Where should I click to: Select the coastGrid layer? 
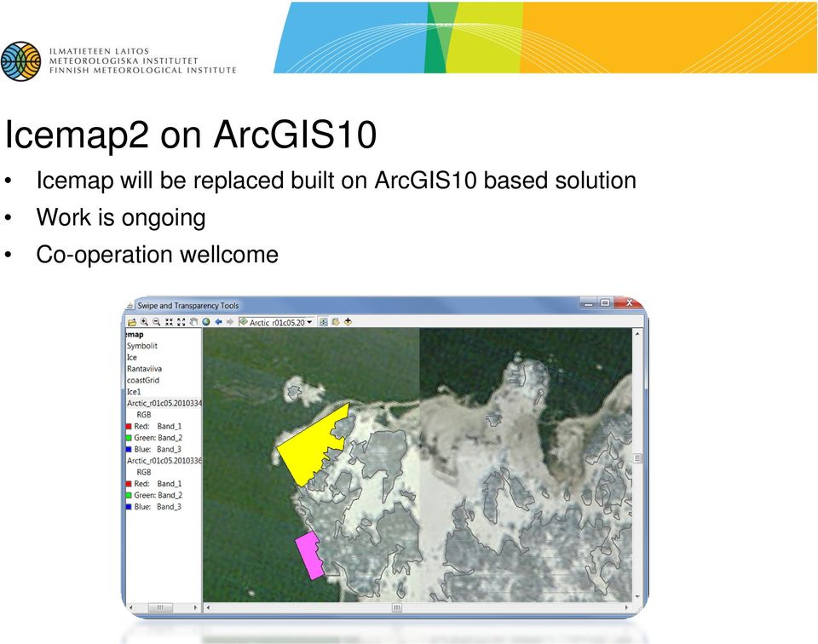[143, 380]
